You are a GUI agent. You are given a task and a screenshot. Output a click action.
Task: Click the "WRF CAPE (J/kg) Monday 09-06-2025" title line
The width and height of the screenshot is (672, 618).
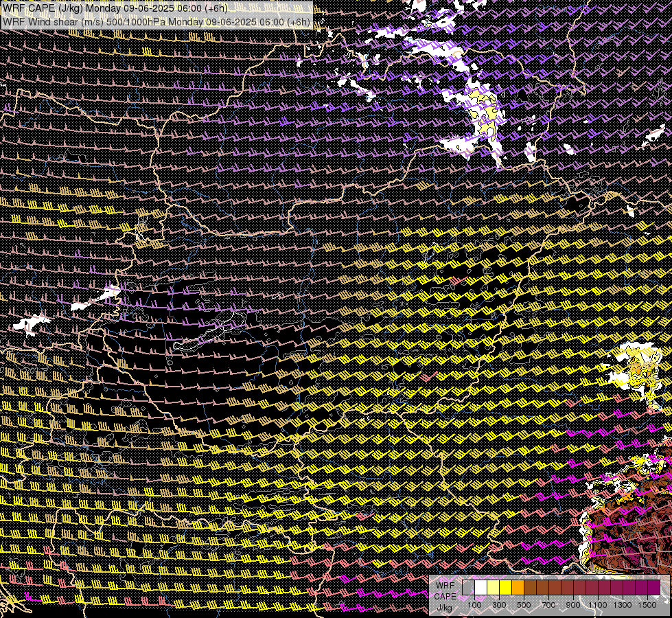pos(115,8)
